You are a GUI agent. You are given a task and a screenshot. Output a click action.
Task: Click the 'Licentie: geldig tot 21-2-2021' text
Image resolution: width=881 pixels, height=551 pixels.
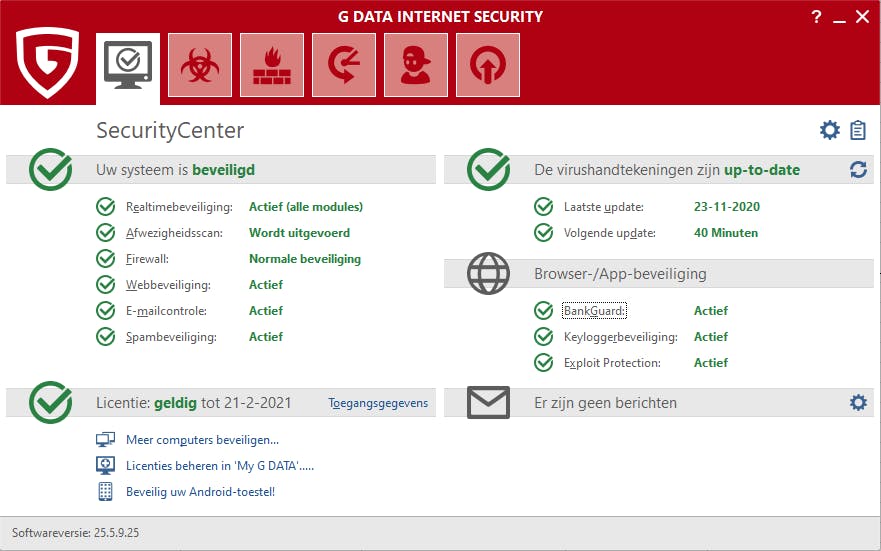194,403
